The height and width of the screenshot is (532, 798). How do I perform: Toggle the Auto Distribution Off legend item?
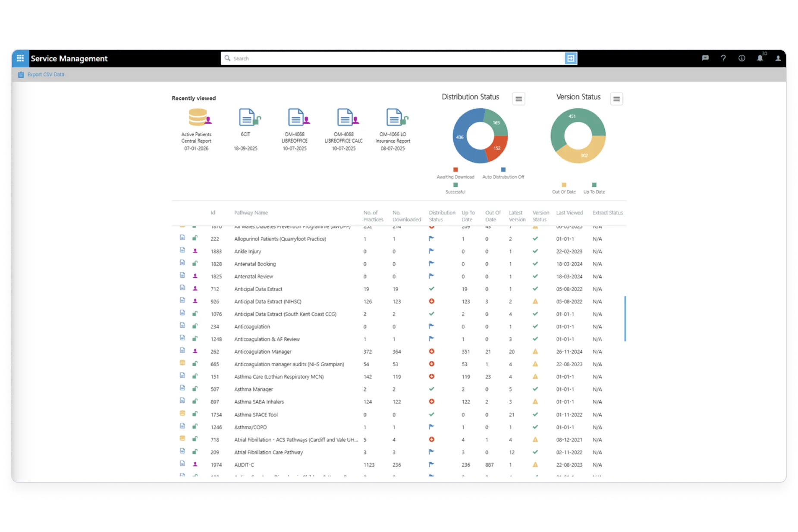503,173
